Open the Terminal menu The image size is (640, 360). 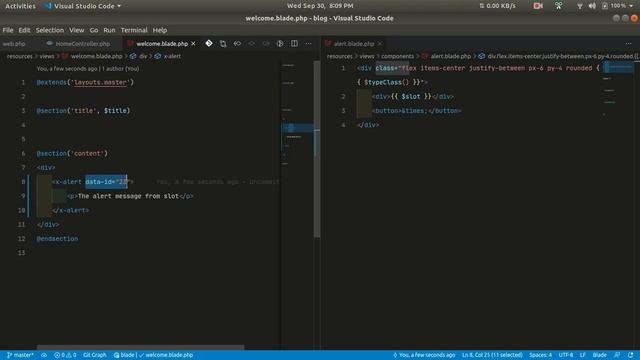(x=134, y=30)
